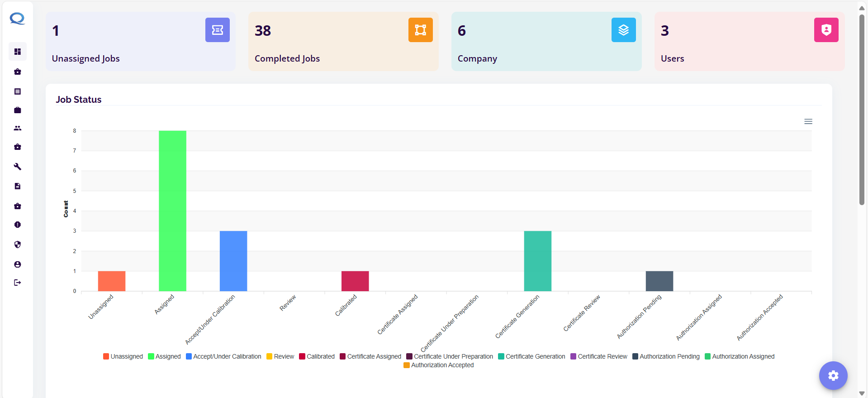Viewport: 868px width, 398px height.
Task: Click the list document icon in sidebar
Action: coord(18,91)
